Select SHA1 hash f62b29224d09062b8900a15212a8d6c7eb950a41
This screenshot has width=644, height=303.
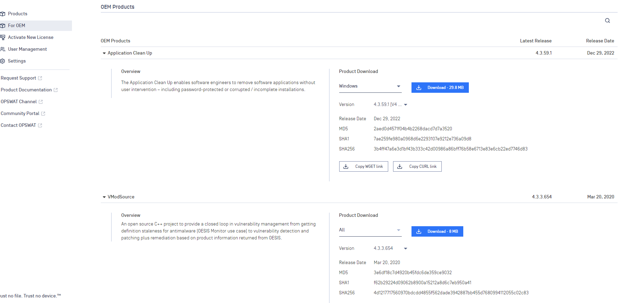point(423,283)
